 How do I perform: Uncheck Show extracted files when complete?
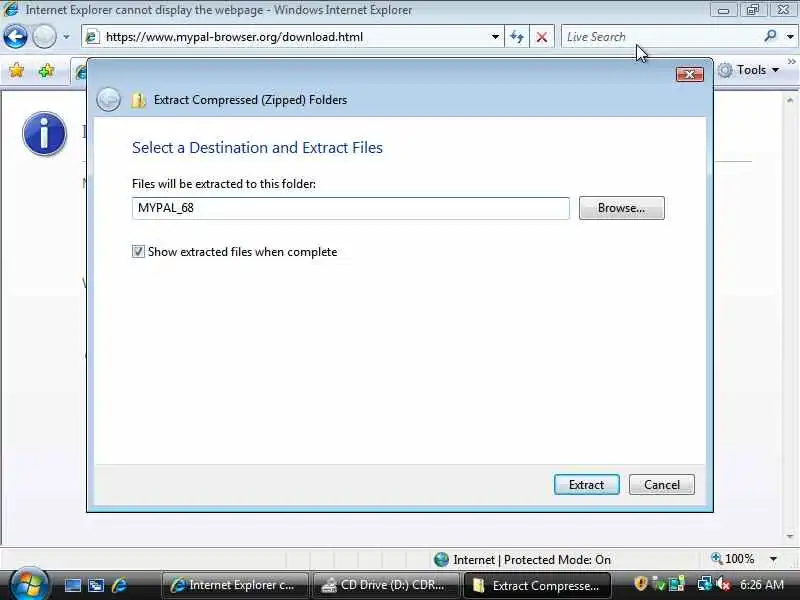(x=138, y=252)
